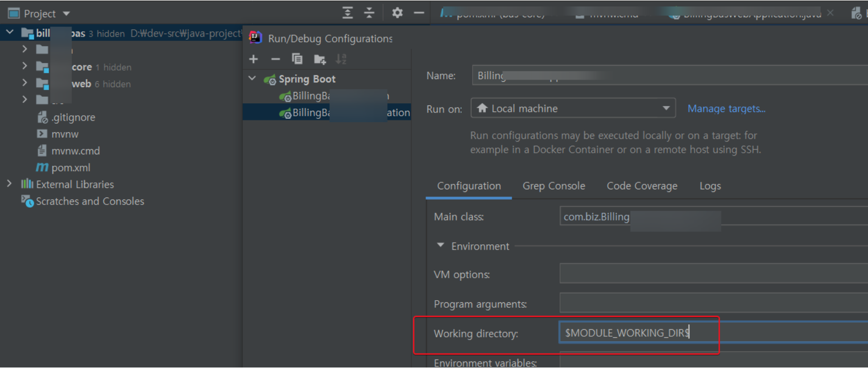
Task: Add new run configuration with plus
Action: (x=254, y=59)
